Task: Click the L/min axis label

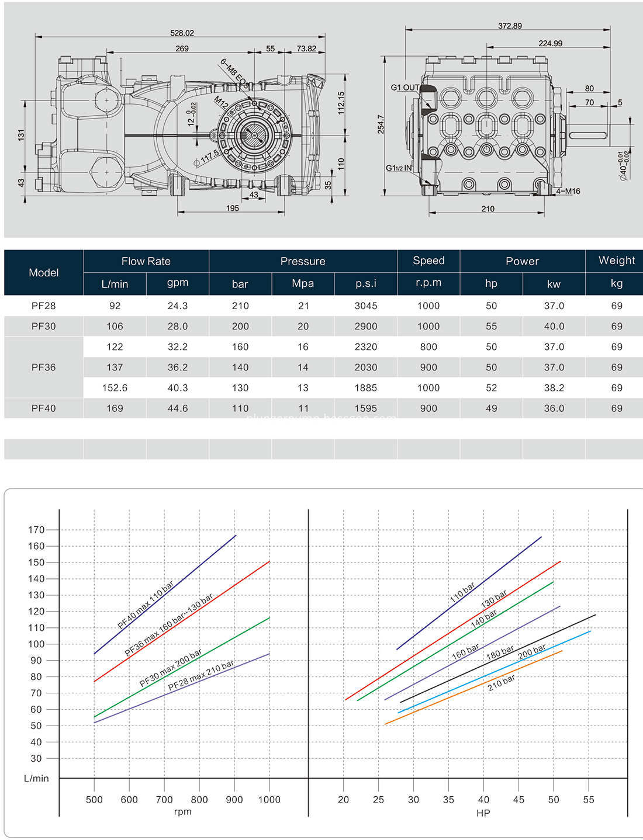Action: (36, 779)
